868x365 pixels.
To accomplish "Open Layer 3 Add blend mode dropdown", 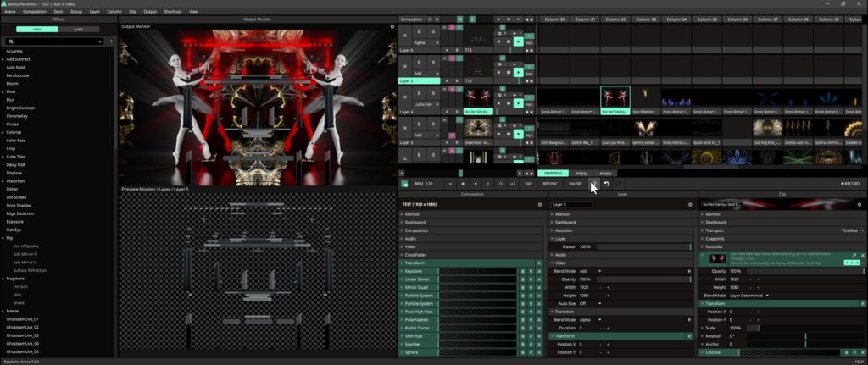I will click(x=426, y=135).
